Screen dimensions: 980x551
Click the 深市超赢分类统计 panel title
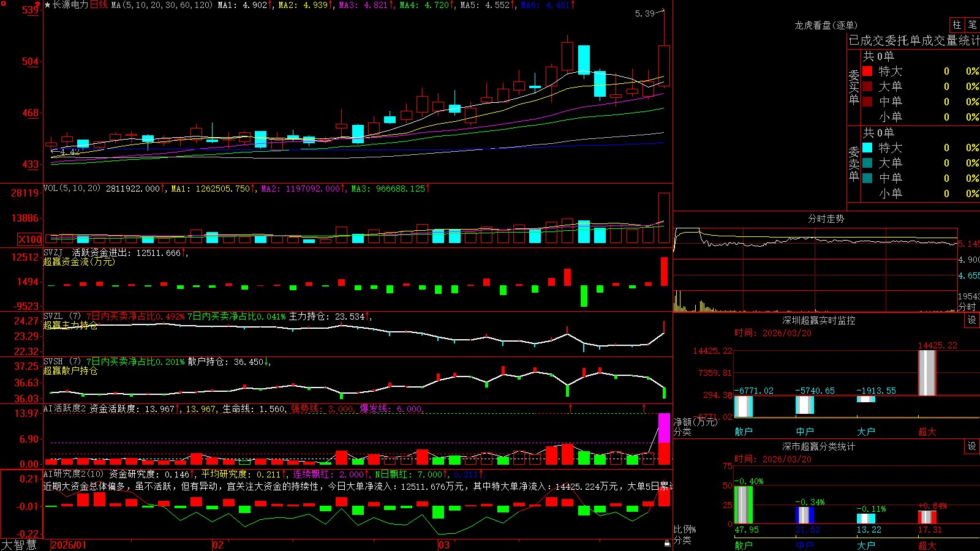click(818, 446)
